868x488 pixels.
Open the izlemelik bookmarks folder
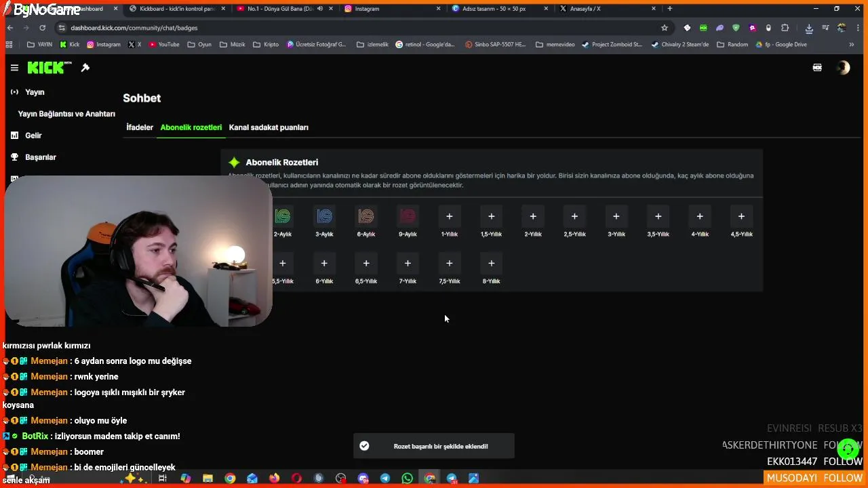(372, 45)
